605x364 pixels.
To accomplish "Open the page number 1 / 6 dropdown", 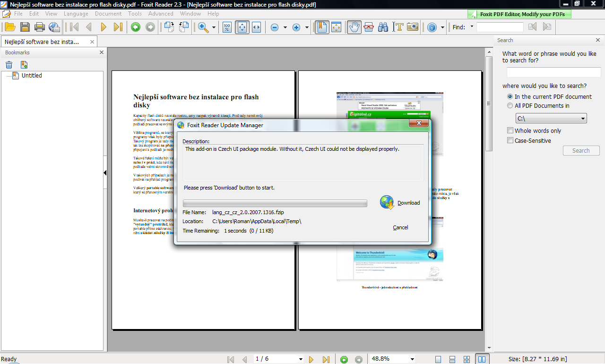I will click(301, 359).
